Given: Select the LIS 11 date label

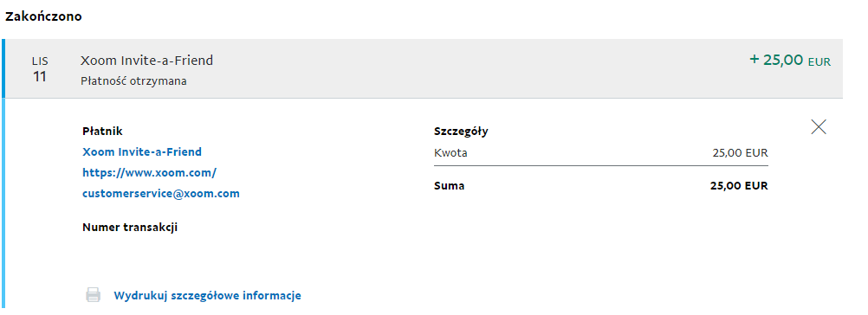Looking at the screenshot, I should tap(39, 70).
